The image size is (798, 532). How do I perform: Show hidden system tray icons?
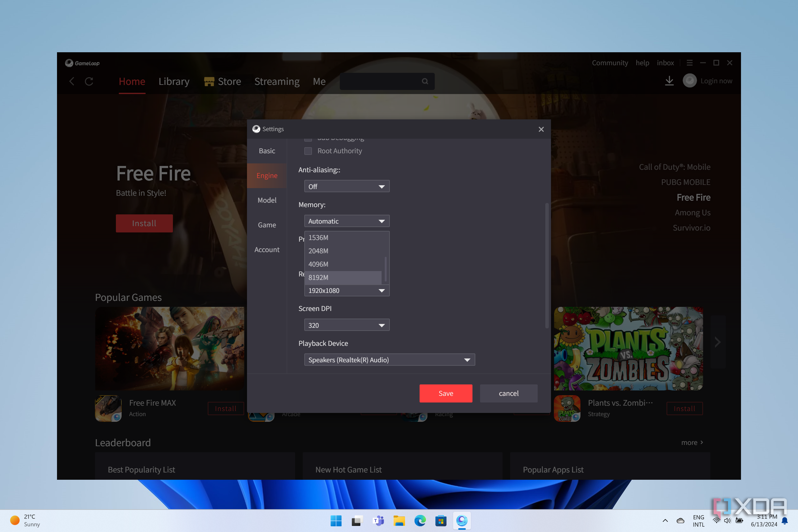click(665, 521)
